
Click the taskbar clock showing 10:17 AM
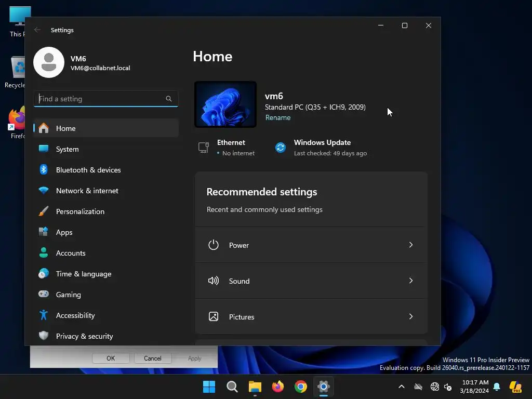[474, 387]
